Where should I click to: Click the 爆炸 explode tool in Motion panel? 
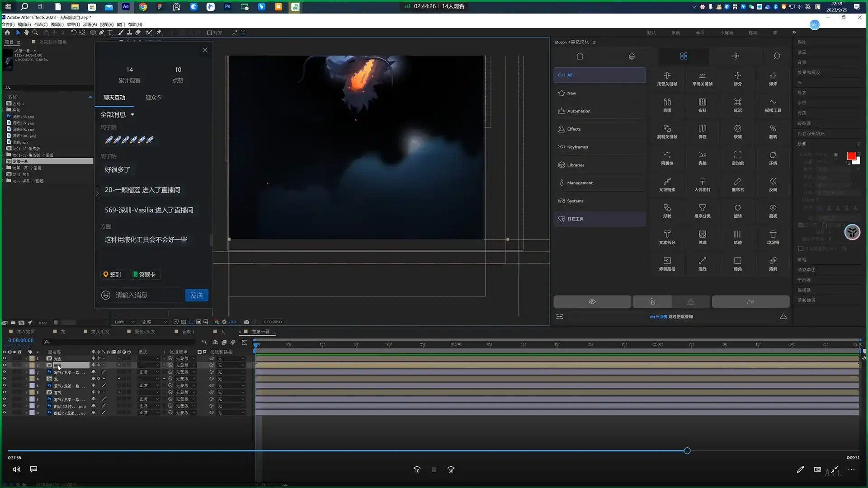click(x=773, y=78)
